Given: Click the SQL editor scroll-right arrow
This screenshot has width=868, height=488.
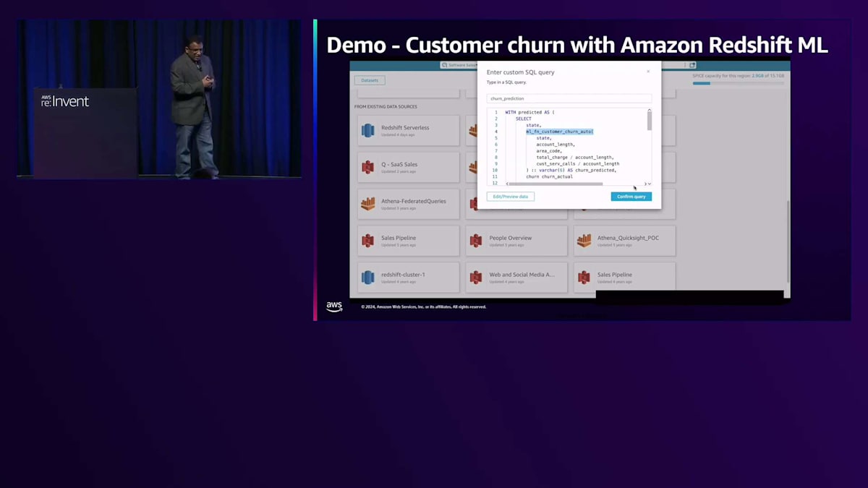Looking at the screenshot, I should pos(645,184).
